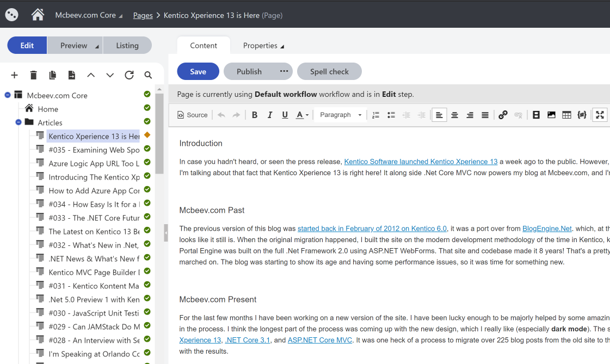Move page up in the tree
Screen dimensions: 610x364
91,75
